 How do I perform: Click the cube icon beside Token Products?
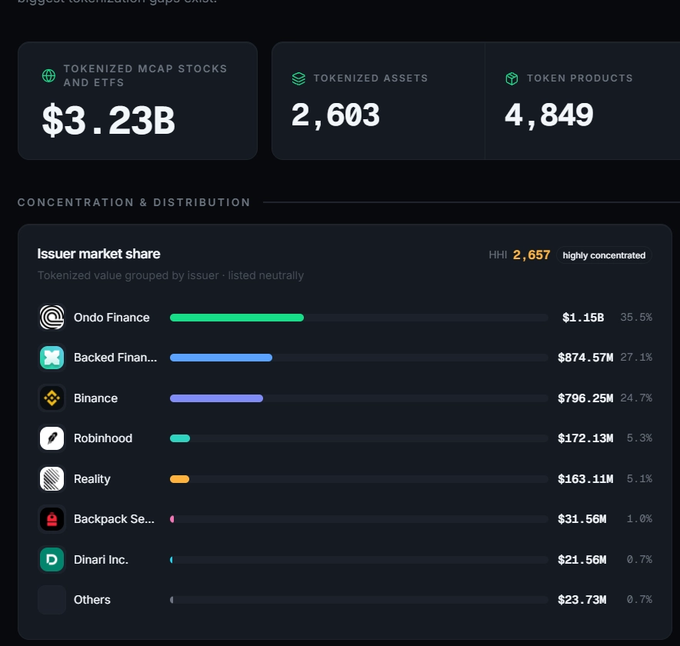click(x=512, y=78)
